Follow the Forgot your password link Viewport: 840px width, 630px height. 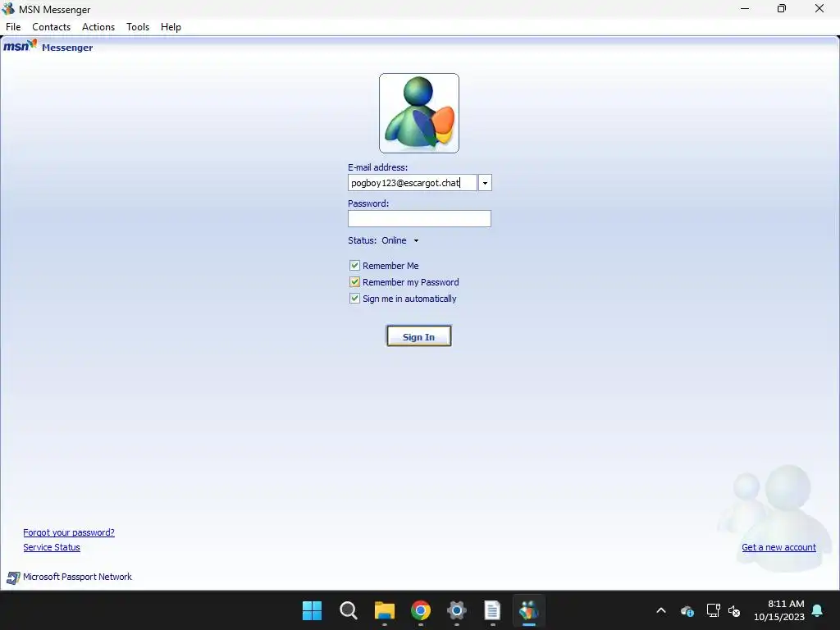[x=69, y=532]
